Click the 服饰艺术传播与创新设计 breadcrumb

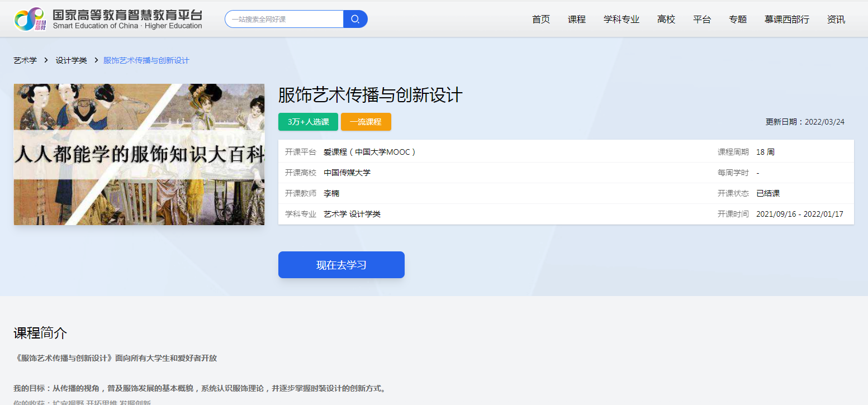pos(146,60)
